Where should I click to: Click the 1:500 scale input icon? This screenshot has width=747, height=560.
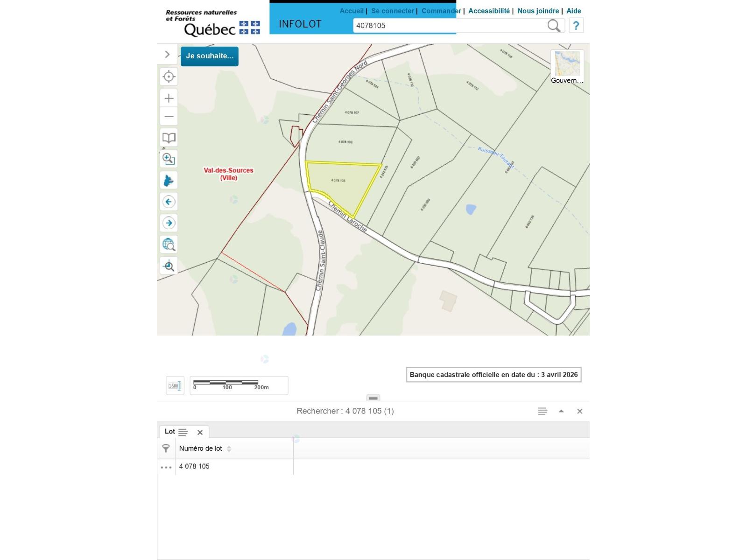(x=175, y=385)
